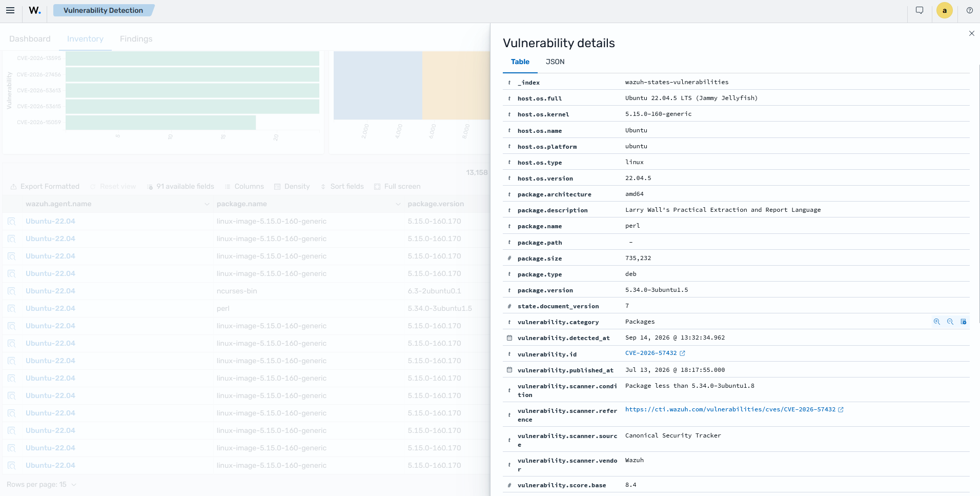This screenshot has width=980, height=496.
Task: Open the help icon in header
Action: [970, 10]
